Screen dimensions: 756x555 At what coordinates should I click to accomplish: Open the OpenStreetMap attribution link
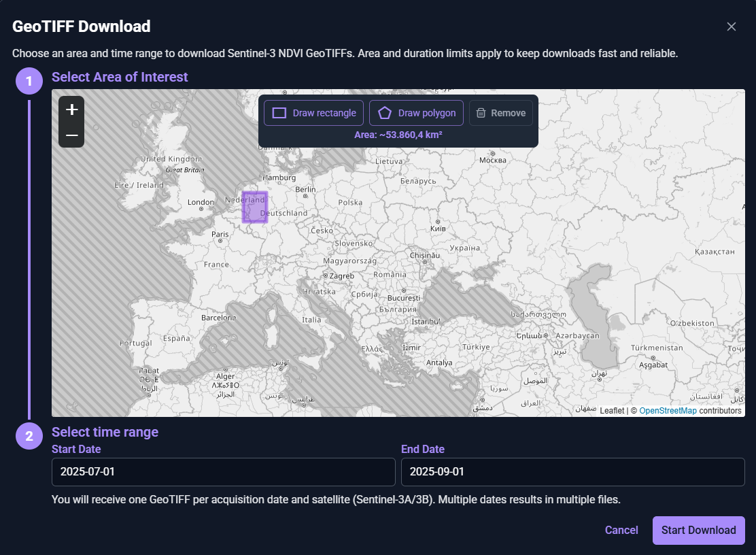pos(668,410)
